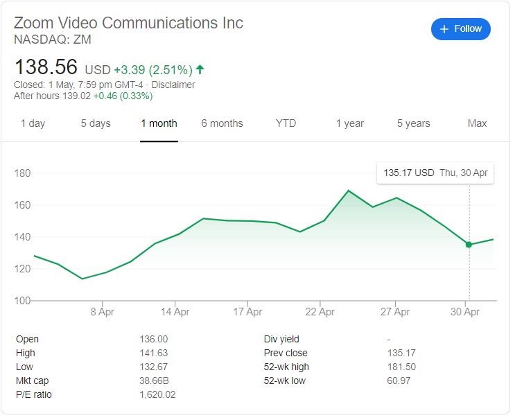This screenshot has width=515, height=420.
Task: Switch to the 1 day tab
Action: (x=33, y=123)
